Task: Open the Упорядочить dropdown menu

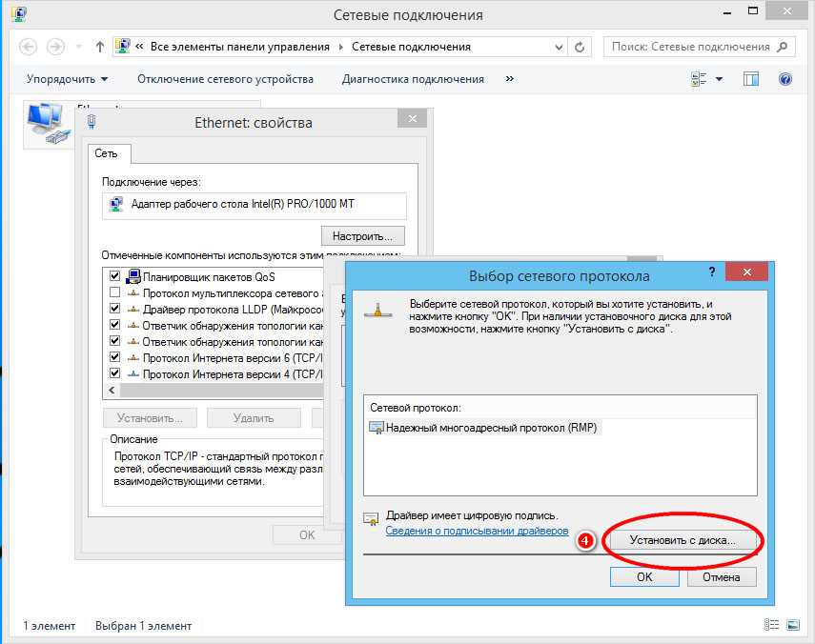Action: 67,79
